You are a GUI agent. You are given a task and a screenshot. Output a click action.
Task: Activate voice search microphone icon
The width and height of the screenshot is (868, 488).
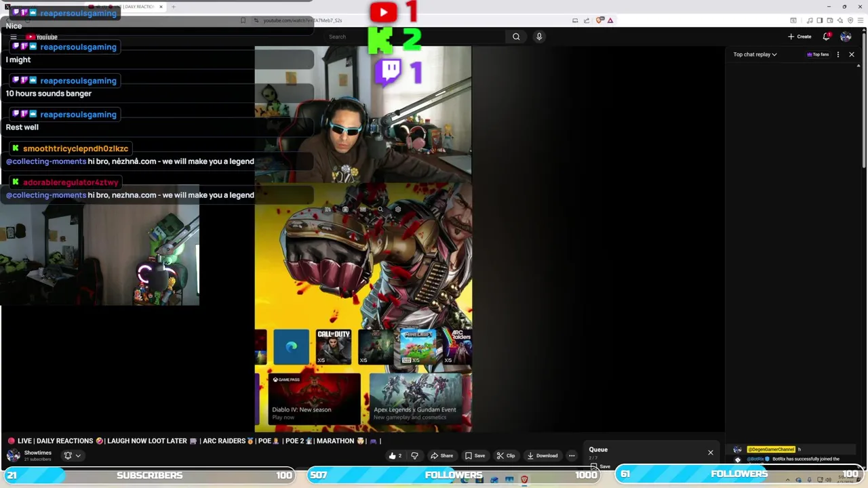[539, 37]
